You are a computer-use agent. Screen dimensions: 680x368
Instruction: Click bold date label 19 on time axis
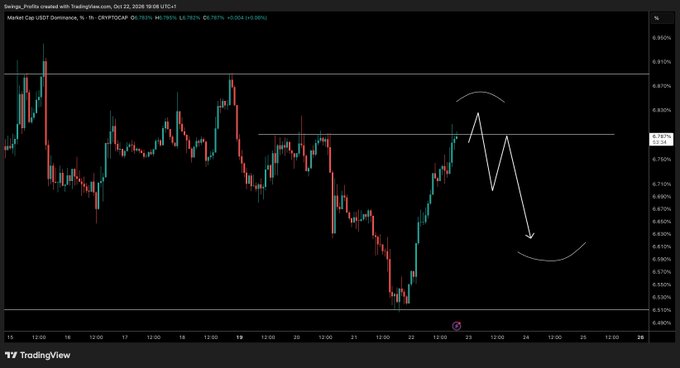[x=239, y=337]
